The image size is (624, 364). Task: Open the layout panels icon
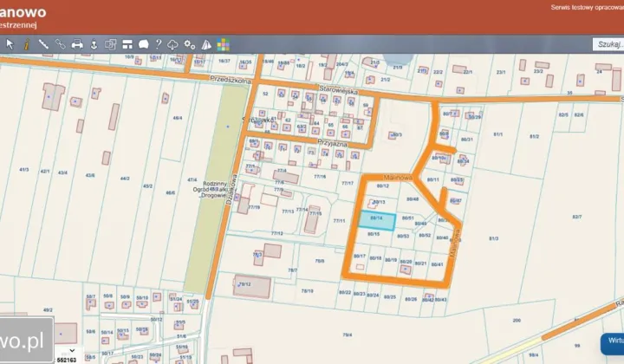tap(127, 44)
